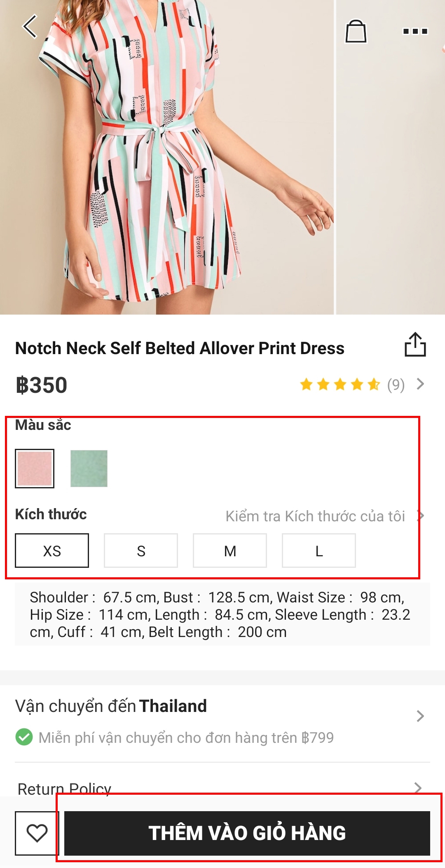Open the three-dot more options menu
This screenshot has height=868, width=445.
click(x=415, y=31)
